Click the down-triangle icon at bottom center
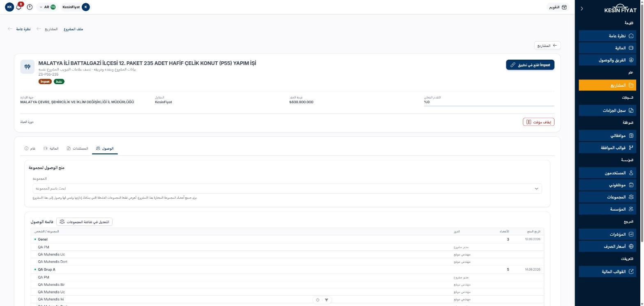This screenshot has height=306, width=644. (x=327, y=300)
